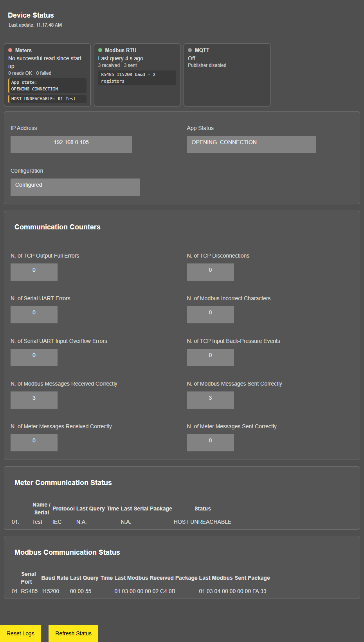Viewport: 364px width, 642px height.
Task: Click the Device Status heading
Action: (x=31, y=15)
